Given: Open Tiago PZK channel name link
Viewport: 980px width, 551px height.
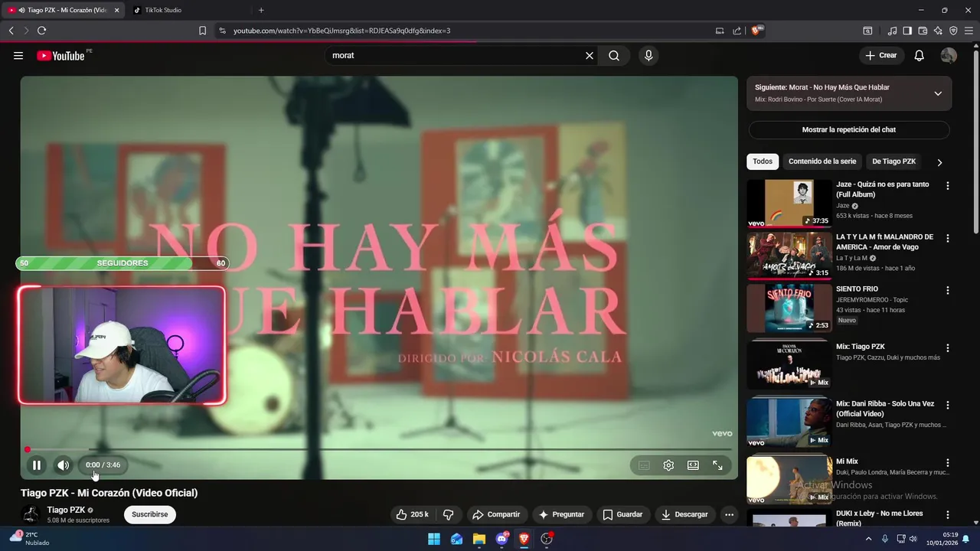Looking at the screenshot, I should tap(66, 510).
